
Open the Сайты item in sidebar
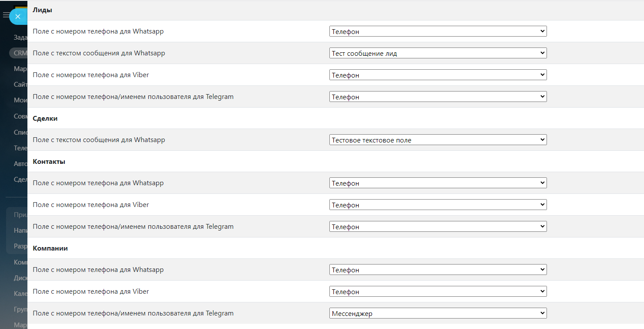coord(20,84)
